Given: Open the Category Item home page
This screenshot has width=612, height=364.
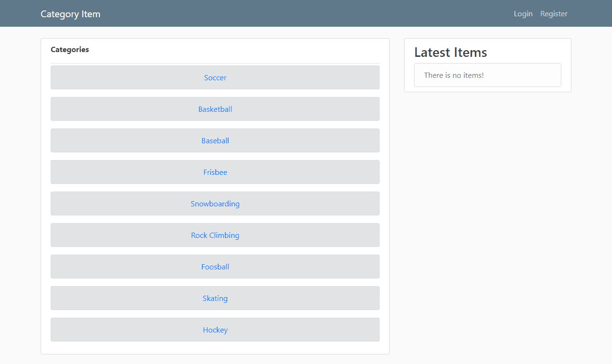Looking at the screenshot, I should click(x=70, y=14).
